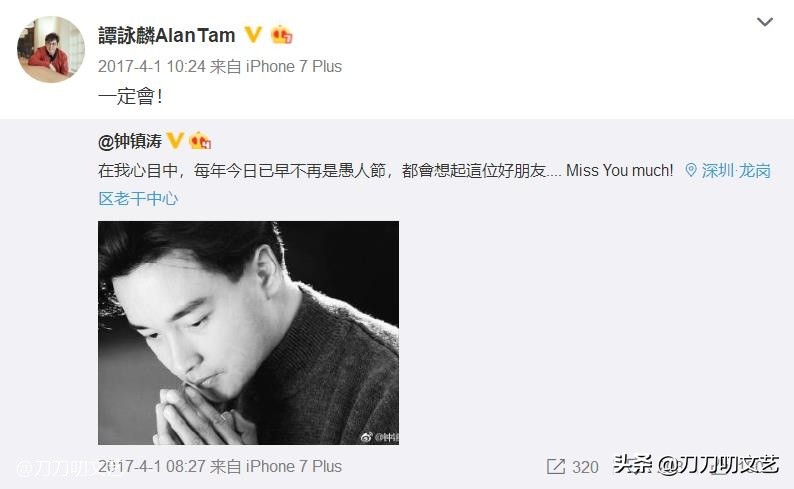Expand the post options chevron menu

[764, 22]
